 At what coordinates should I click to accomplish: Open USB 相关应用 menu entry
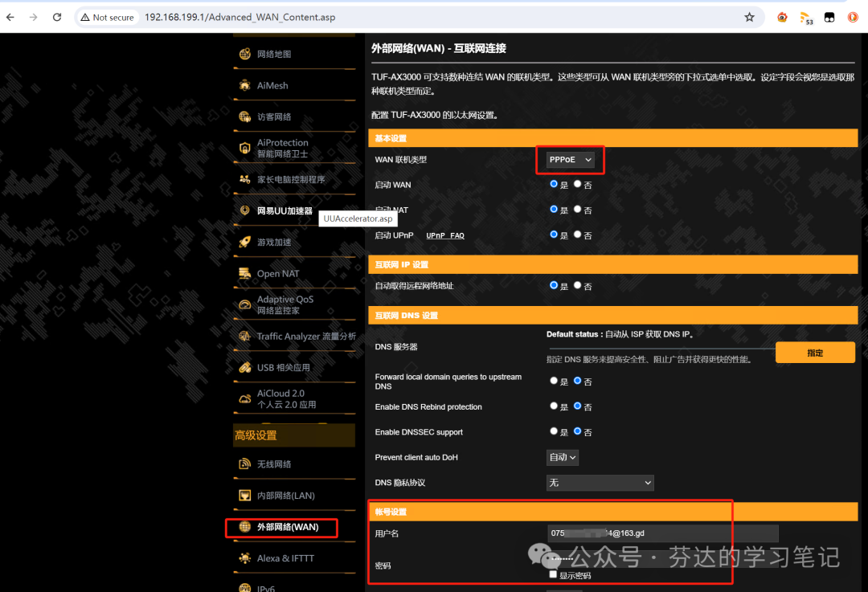click(x=284, y=367)
